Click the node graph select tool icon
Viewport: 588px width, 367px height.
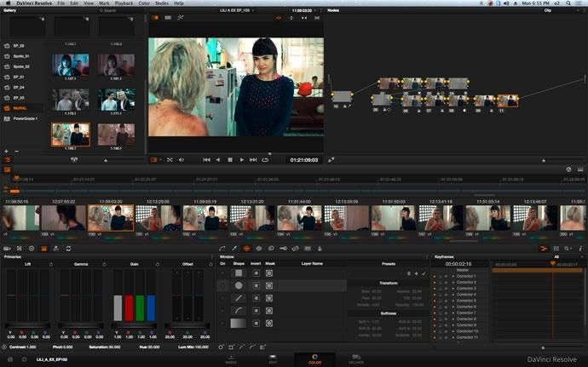coord(331,160)
